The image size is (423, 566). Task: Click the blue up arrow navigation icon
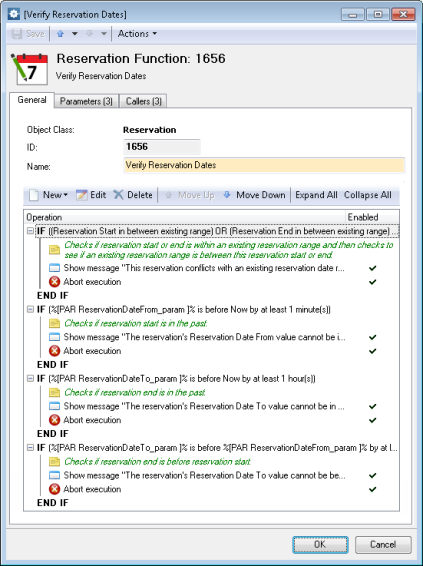coord(60,34)
